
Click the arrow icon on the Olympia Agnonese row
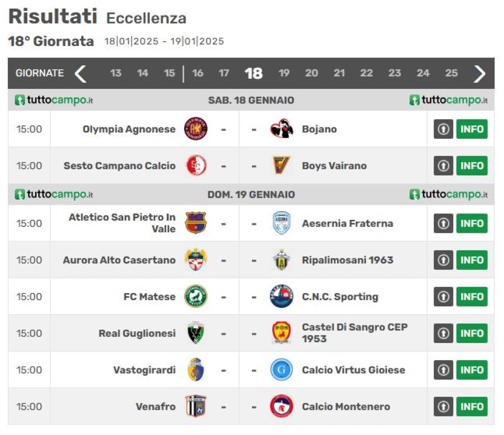click(x=443, y=129)
